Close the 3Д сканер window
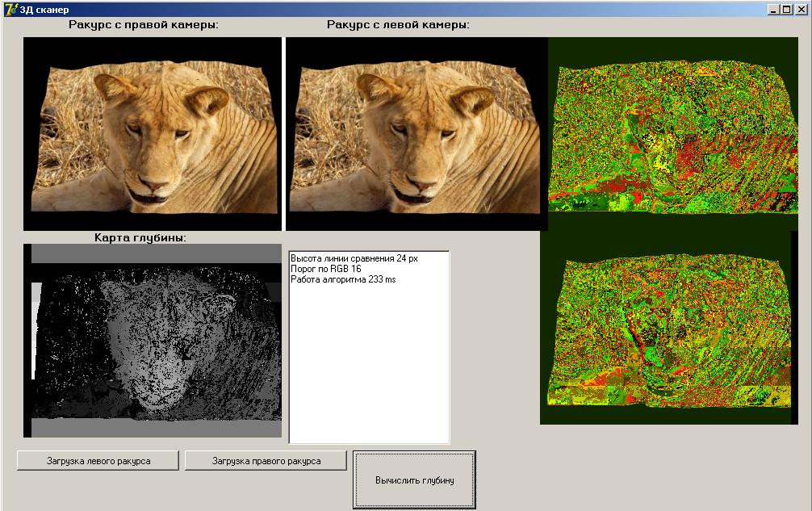Screen dimensions: 812x511 [x=801, y=9]
